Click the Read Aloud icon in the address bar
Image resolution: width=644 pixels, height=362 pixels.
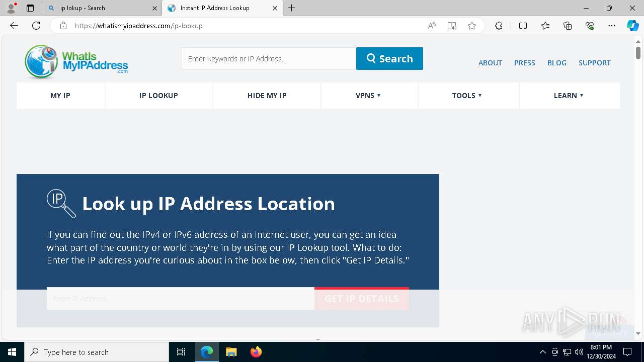pyautogui.click(x=432, y=26)
